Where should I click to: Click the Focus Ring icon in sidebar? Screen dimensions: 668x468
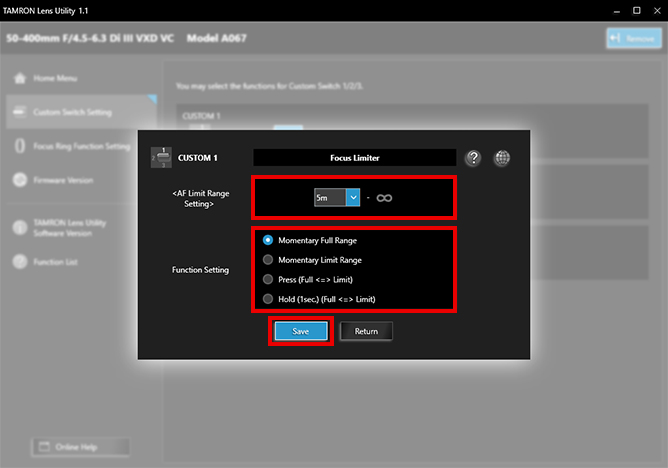pyautogui.click(x=20, y=146)
